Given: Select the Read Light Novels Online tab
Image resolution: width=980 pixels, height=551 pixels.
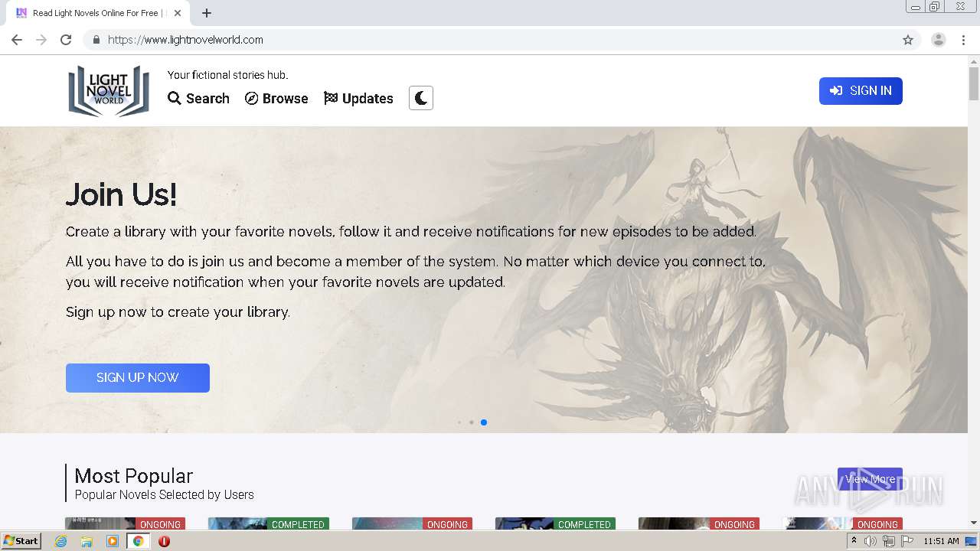Looking at the screenshot, I should [98, 13].
